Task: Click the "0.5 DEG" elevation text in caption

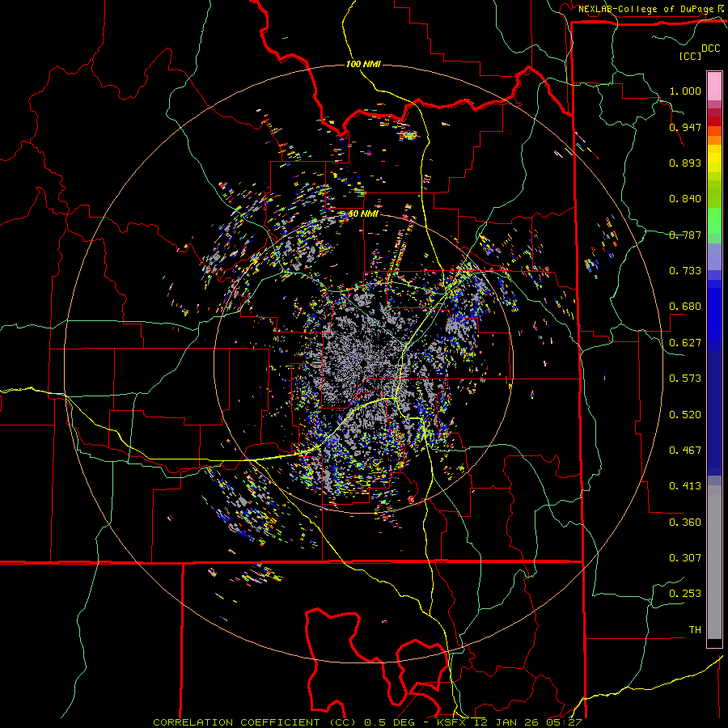Action: tap(390, 722)
